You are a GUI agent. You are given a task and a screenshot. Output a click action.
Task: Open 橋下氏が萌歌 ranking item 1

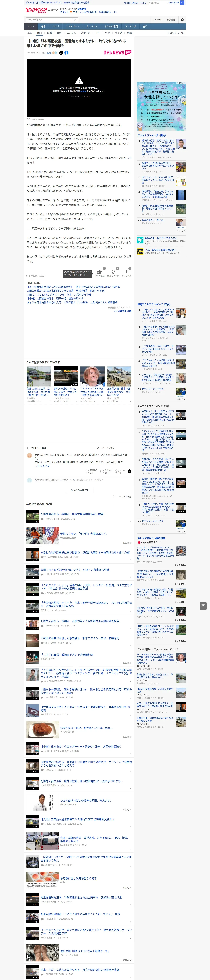coord(158,147)
